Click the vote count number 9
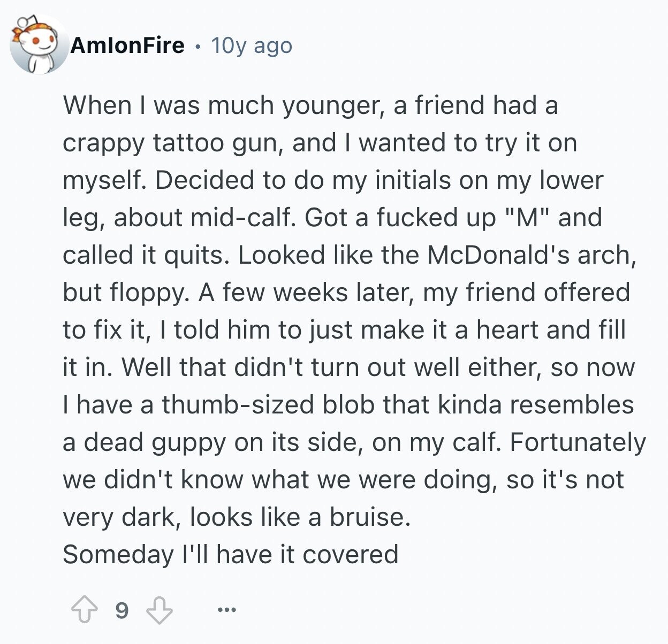 tap(122, 610)
